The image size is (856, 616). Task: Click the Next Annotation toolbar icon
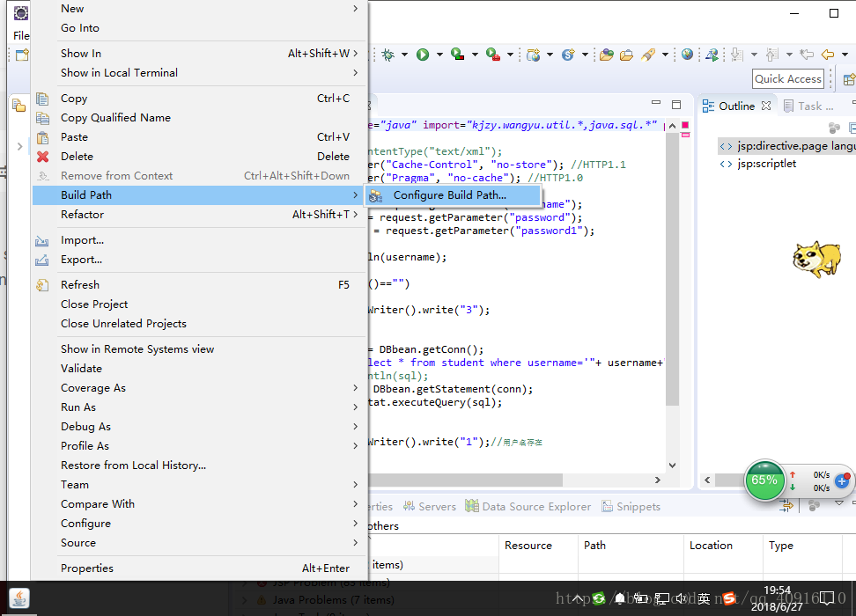737,55
